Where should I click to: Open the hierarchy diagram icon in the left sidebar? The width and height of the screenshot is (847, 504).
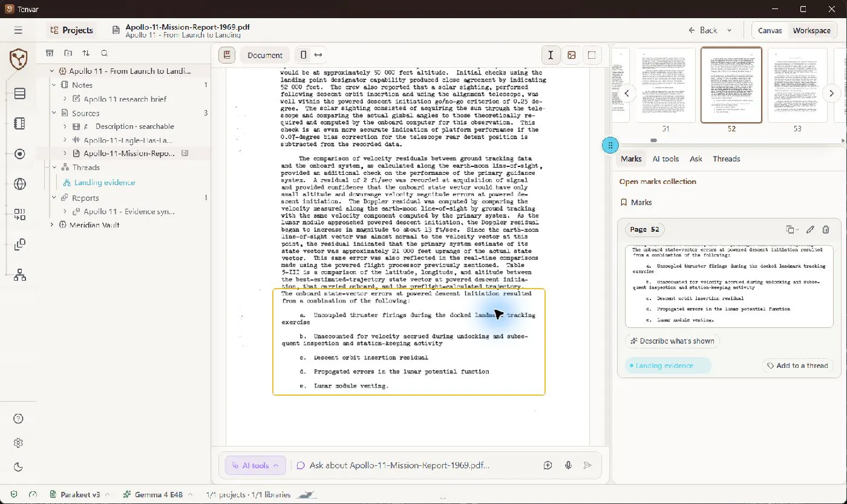pos(19,275)
